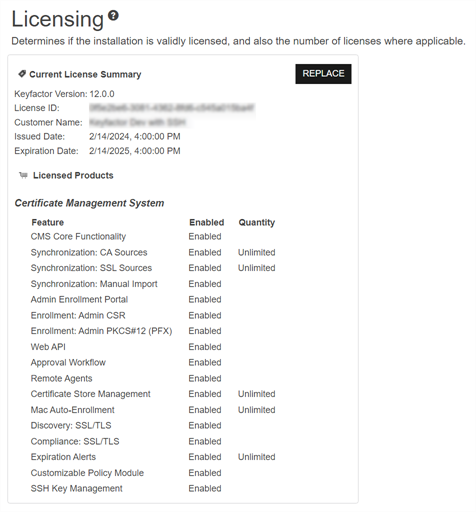Select the blurred Customer Name value
This screenshot has height=512, width=476.
tap(137, 122)
